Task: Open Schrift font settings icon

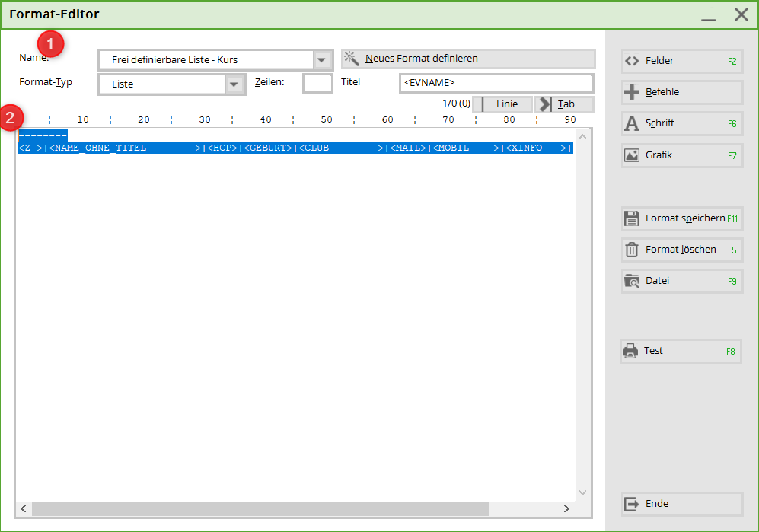Action: tap(632, 123)
